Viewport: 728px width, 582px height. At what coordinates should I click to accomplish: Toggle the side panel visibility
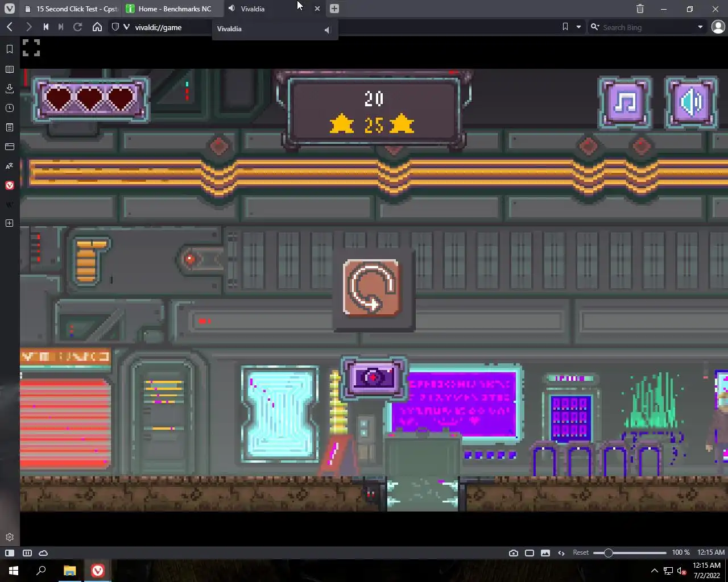tap(10, 552)
